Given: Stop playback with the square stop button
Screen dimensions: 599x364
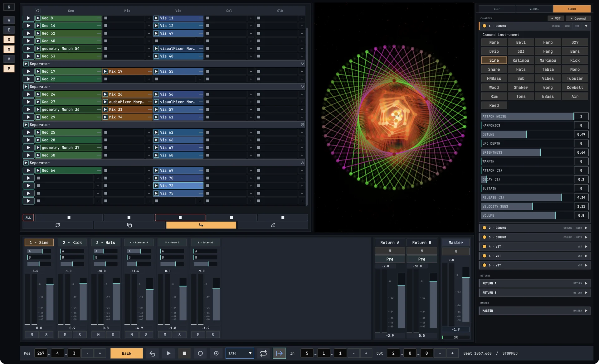Looking at the screenshot, I should point(184,353).
